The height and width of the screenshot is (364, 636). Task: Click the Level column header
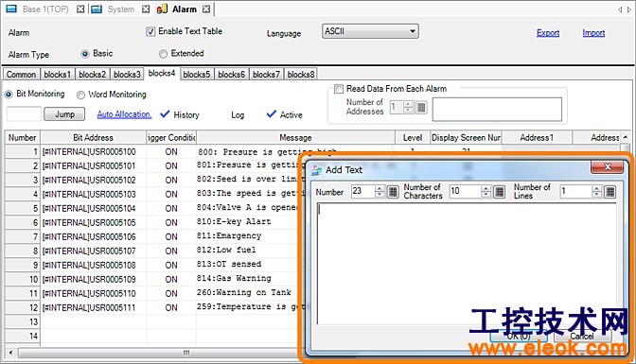(x=413, y=138)
